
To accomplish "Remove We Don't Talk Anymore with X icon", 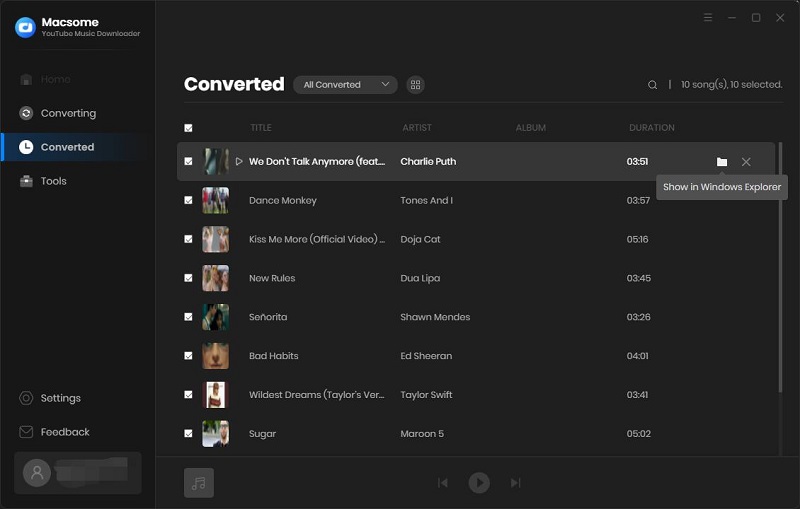I will (746, 162).
